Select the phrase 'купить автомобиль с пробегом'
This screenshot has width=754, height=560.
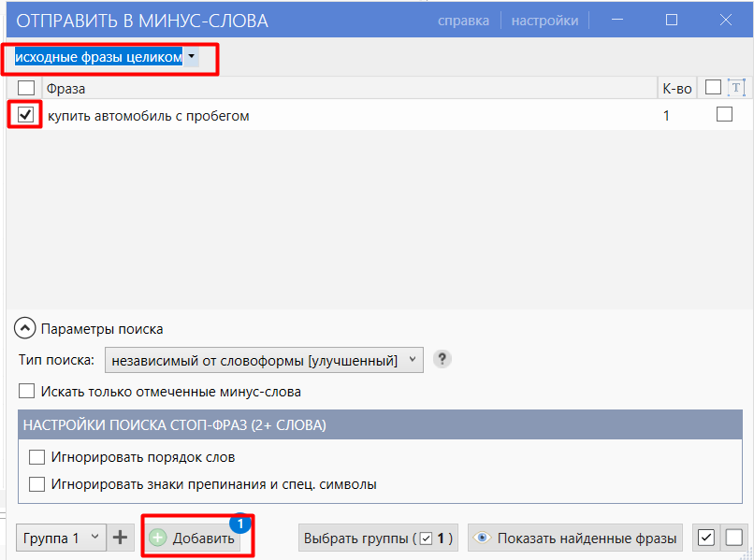(x=148, y=116)
